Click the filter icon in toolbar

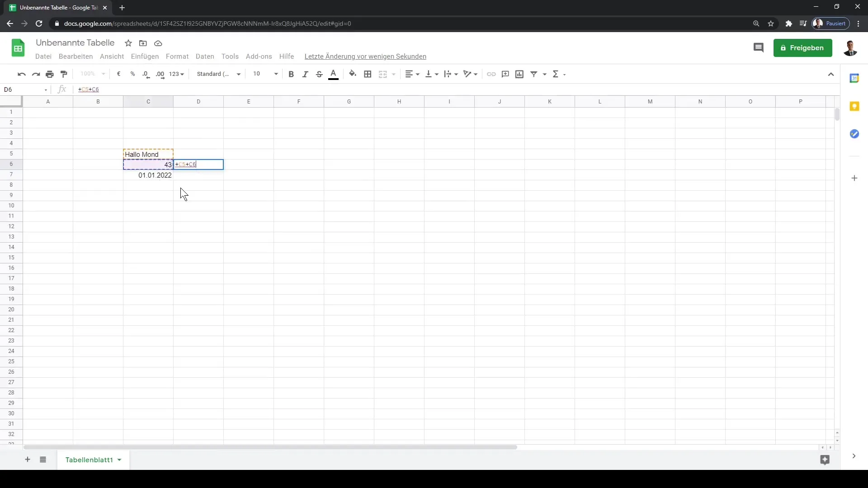(x=535, y=74)
